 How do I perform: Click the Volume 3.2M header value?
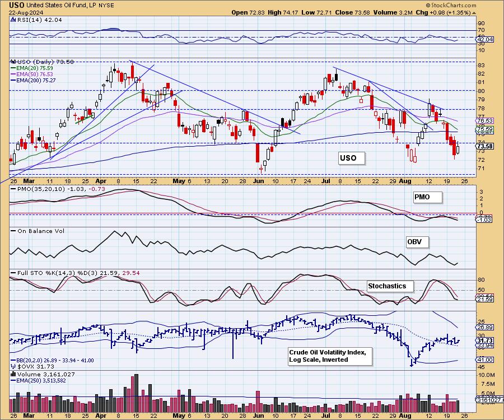[393, 12]
